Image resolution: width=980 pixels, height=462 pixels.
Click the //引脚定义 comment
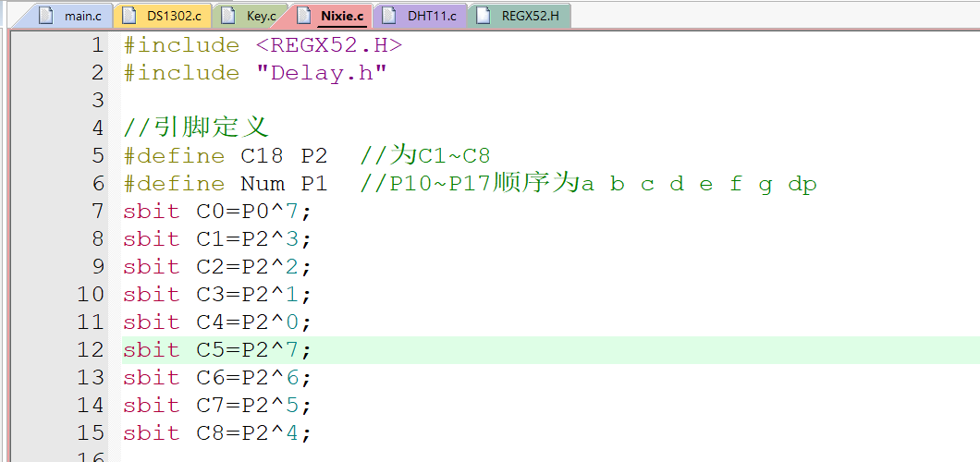pos(195,128)
